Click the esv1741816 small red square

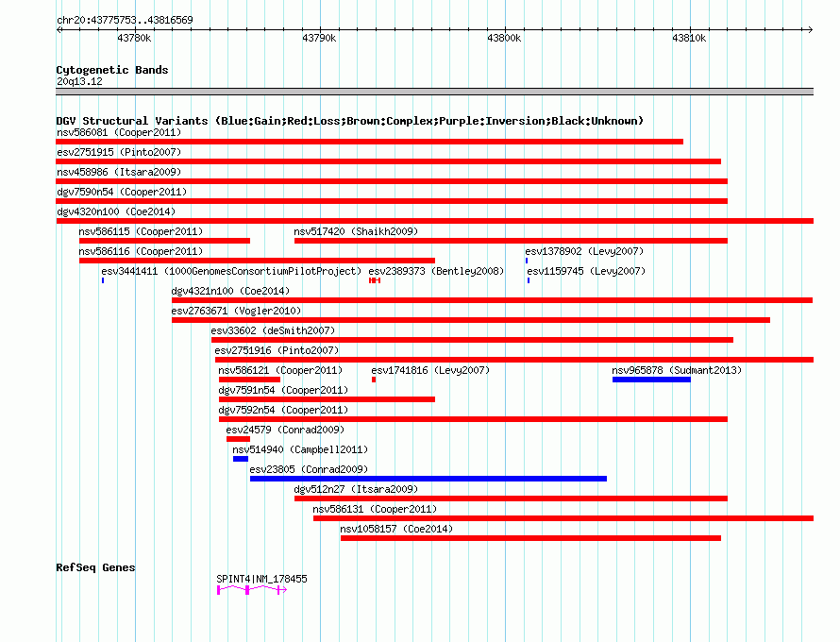374,380
